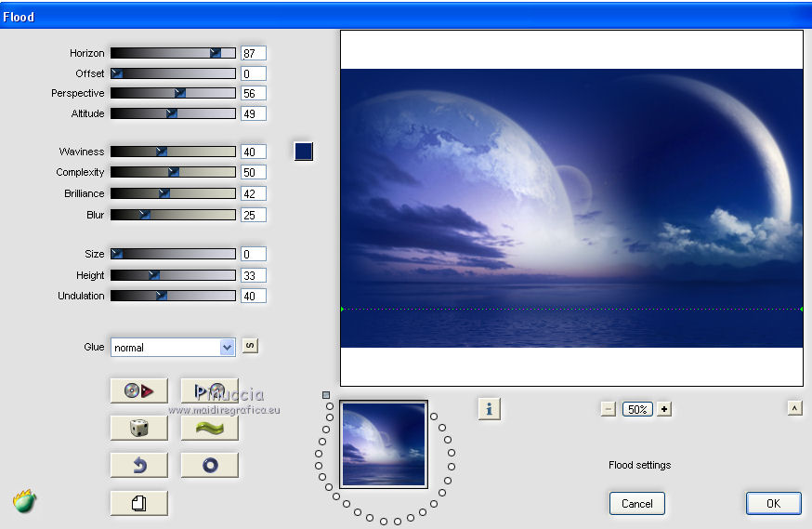Image resolution: width=812 pixels, height=529 pixels.
Task: Zoom out preview with minus button
Action: pyautogui.click(x=609, y=409)
